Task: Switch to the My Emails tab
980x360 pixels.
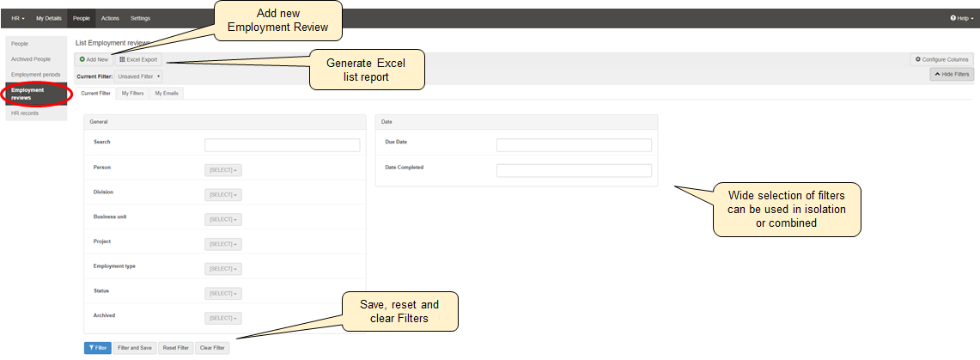Action: coord(167,93)
